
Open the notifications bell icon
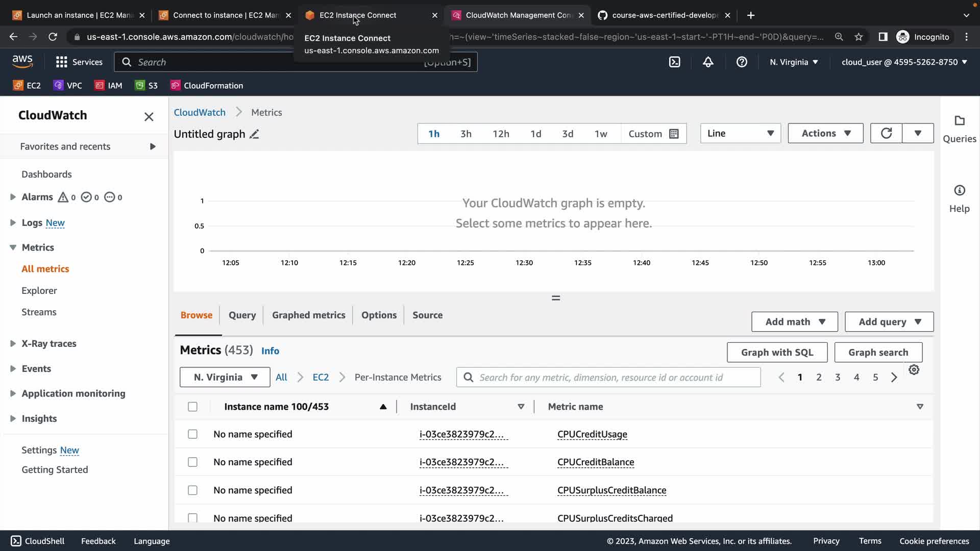[x=708, y=62]
